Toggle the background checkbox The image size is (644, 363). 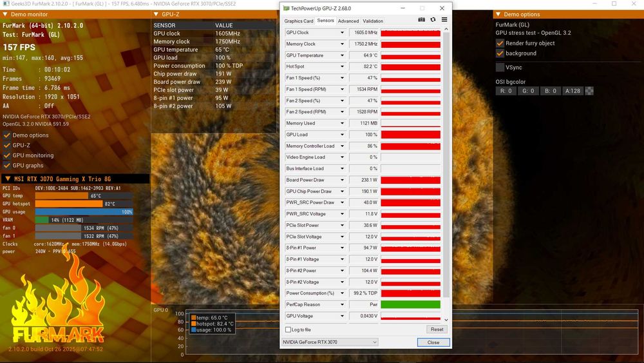(500, 54)
